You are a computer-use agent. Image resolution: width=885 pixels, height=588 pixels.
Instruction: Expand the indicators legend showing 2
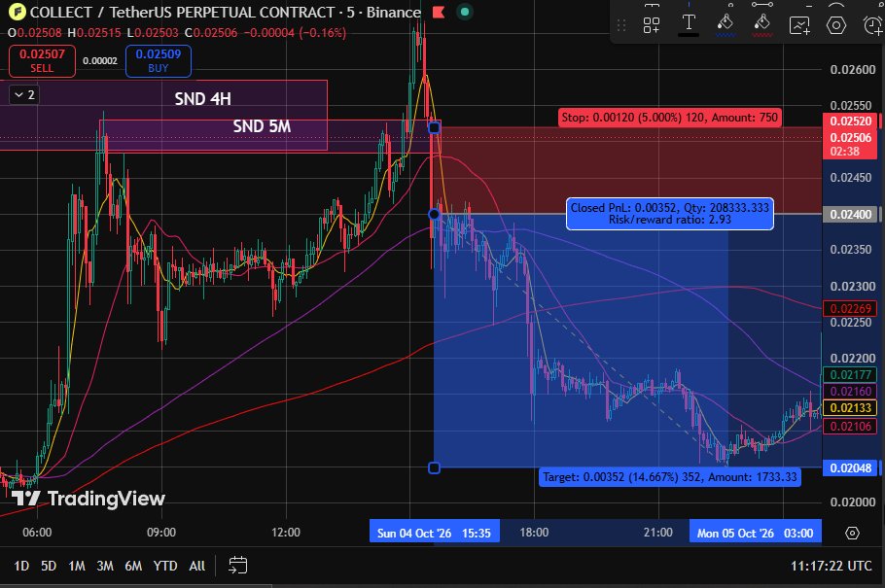tap(24, 95)
